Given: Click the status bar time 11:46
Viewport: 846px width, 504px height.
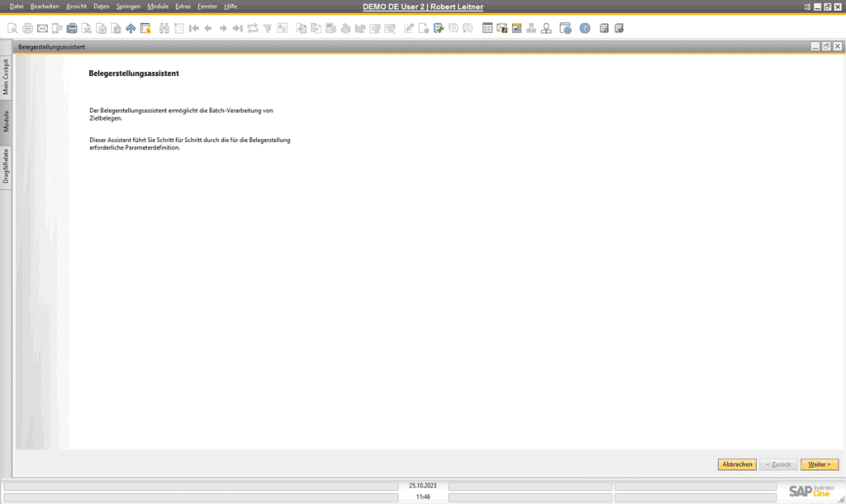Looking at the screenshot, I should point(423,497).
